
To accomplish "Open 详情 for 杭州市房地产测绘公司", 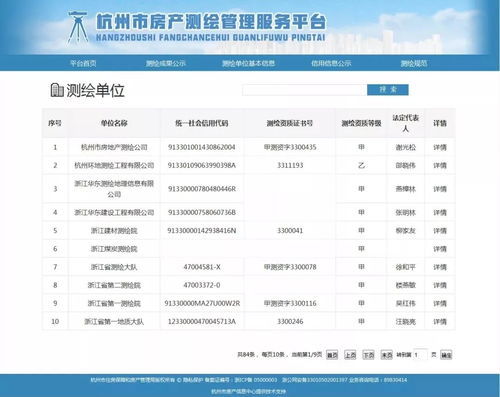I will 440,147.
